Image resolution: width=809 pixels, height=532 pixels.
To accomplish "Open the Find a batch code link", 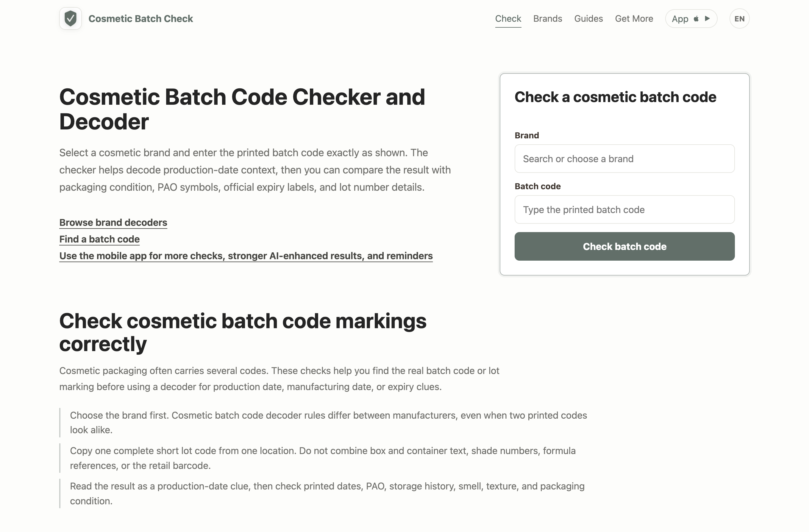I will tap(99, 239).
